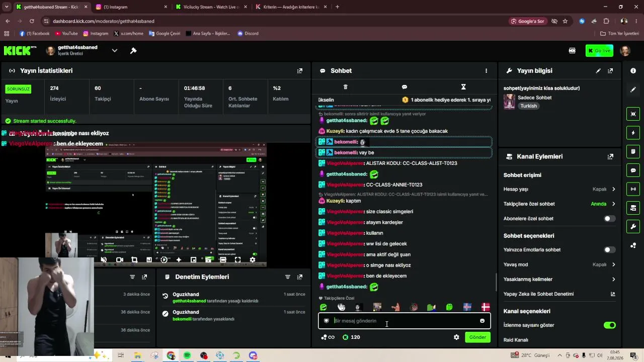
Task: Pop out the Yayın İstatistikleri panel
Action: click(300, 71)
